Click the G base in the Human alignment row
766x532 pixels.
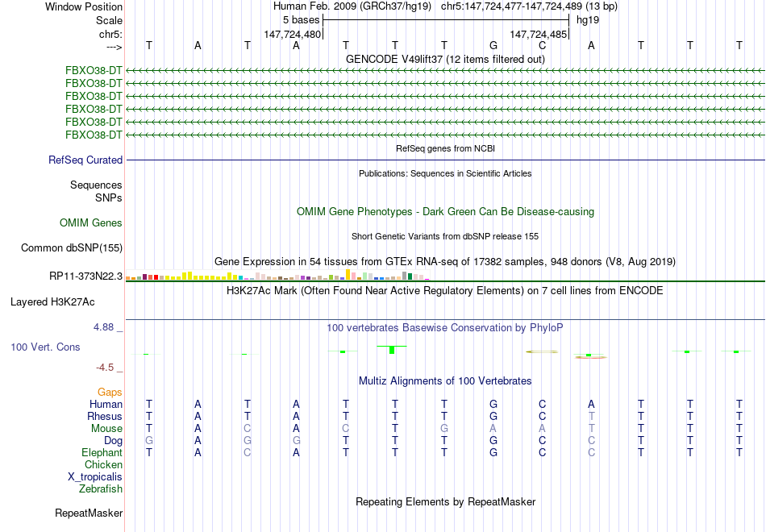pos(493,405)
